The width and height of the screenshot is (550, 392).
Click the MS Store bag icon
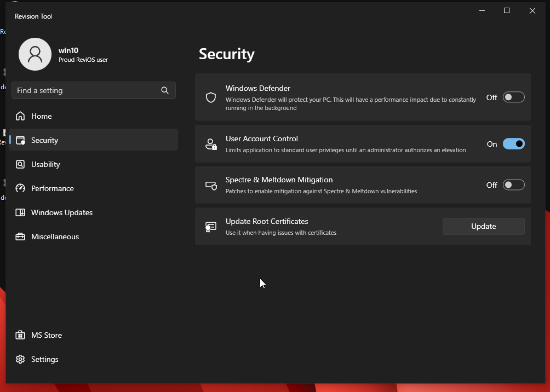(20, 335)
